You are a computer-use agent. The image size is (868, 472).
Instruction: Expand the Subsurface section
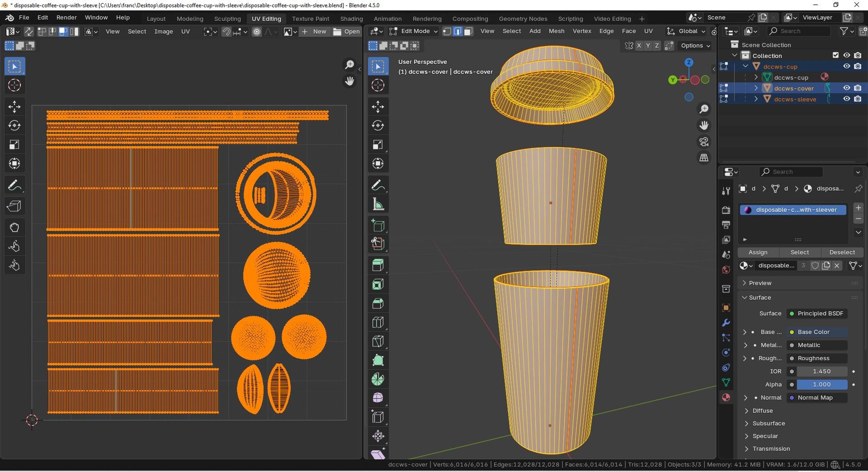click(769, 424)
